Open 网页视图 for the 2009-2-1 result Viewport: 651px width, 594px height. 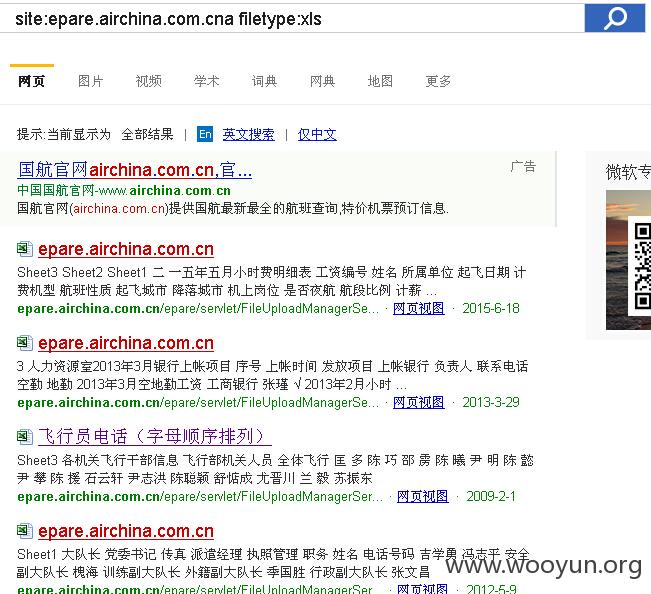[423, 496]
